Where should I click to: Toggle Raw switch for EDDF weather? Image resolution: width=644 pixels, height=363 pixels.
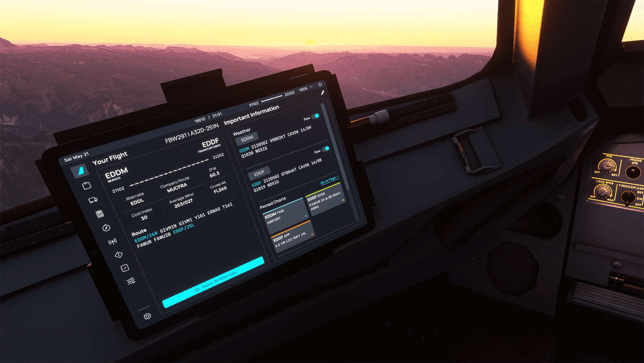point(325,149)
